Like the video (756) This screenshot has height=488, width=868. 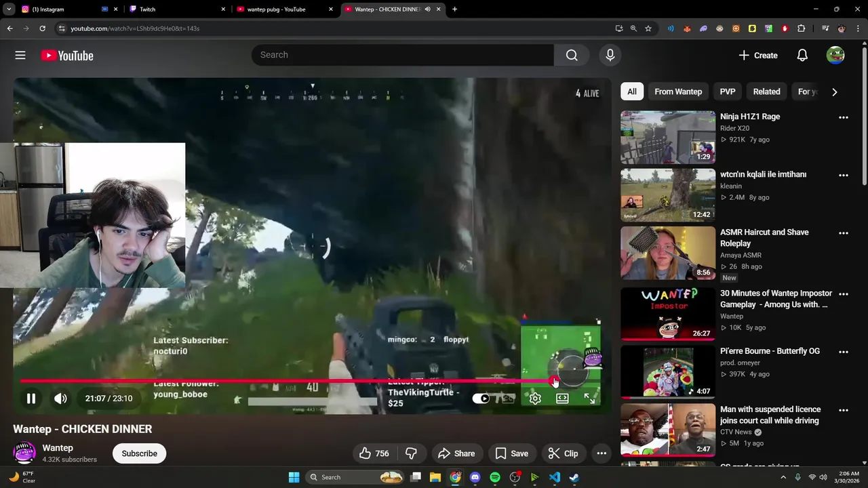point(374,453)
